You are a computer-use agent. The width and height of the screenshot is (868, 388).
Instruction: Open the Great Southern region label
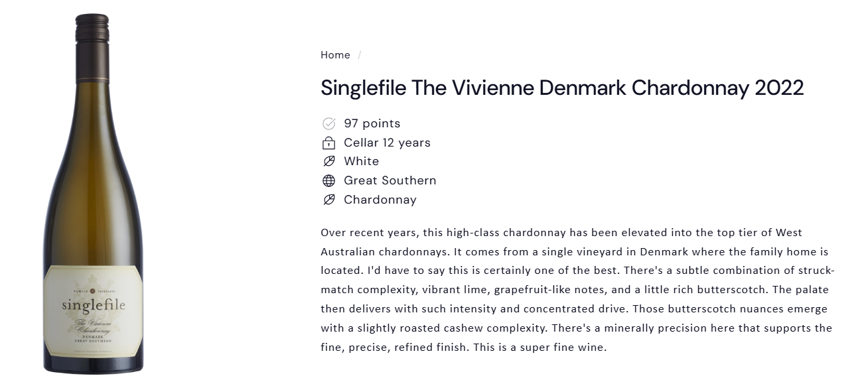[390, 180]
